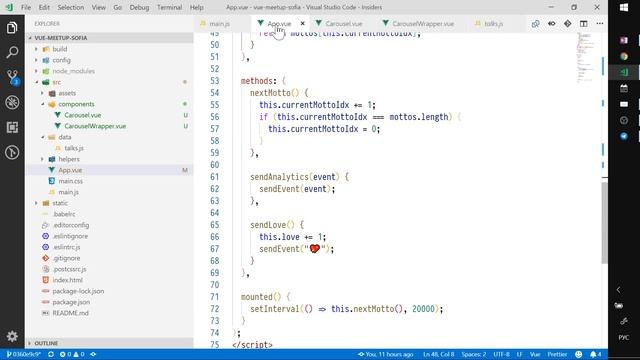
Task: Open the Manage settings gear
Action: click(12, 336)
